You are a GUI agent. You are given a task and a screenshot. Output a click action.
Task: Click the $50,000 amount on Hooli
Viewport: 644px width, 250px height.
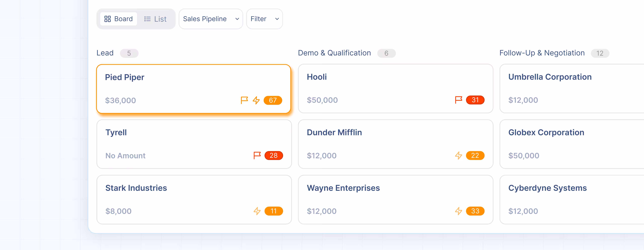[x=322, y=100]
